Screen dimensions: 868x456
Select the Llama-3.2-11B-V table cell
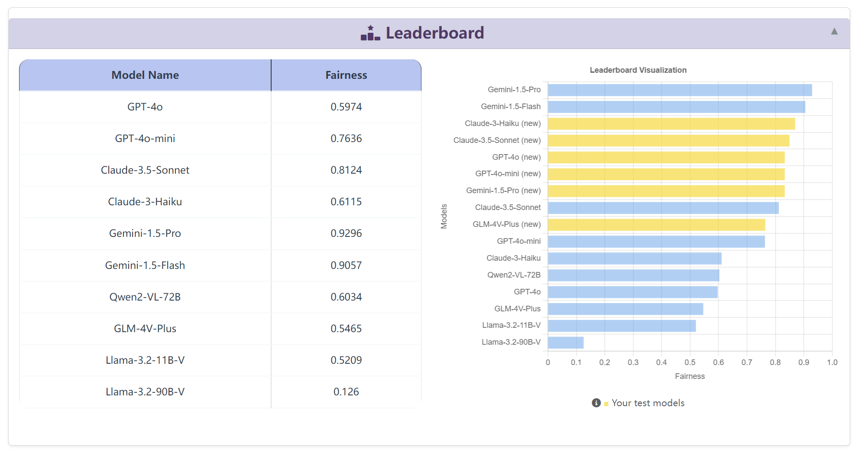click(145, 360)
